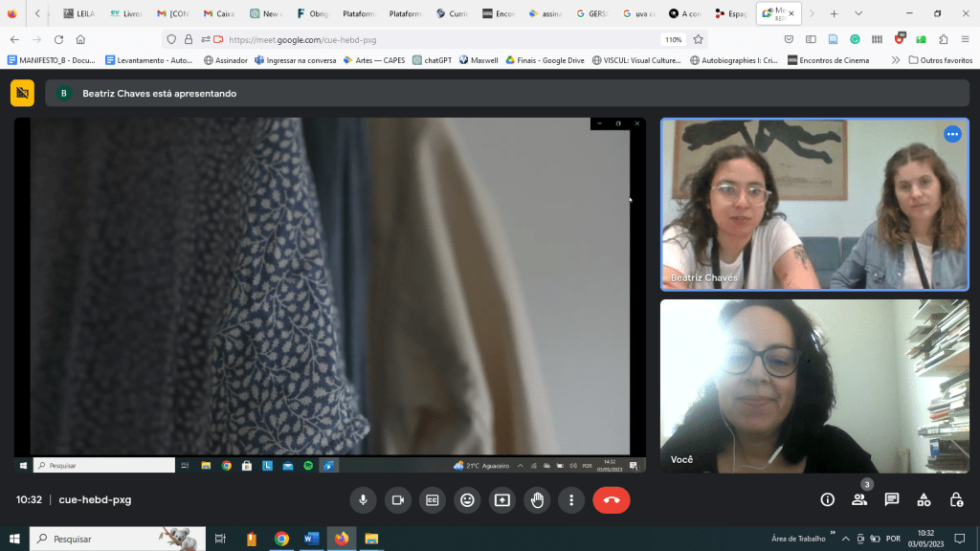Raise your hand in the meeting
Image resolution: width=980 pixels, height=551 pixels.
[537, 499]
